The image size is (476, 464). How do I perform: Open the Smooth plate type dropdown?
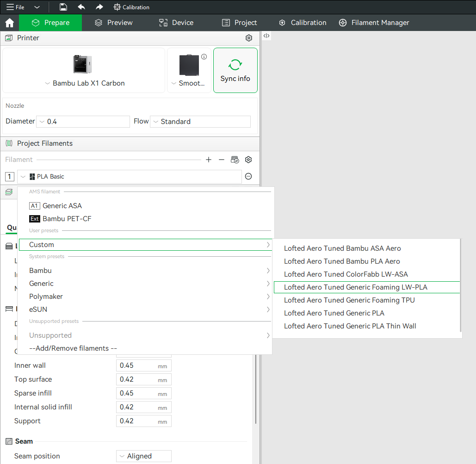(x=188, y=83)
